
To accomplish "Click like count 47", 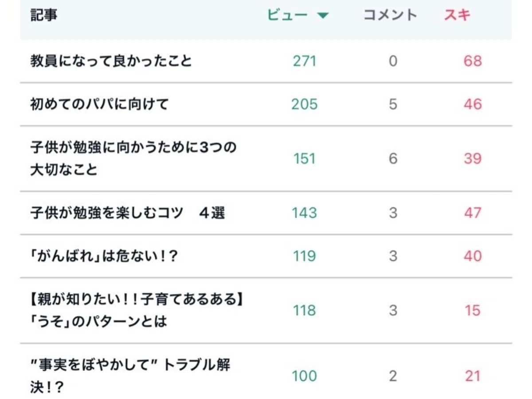I will [x=473, y=213].
